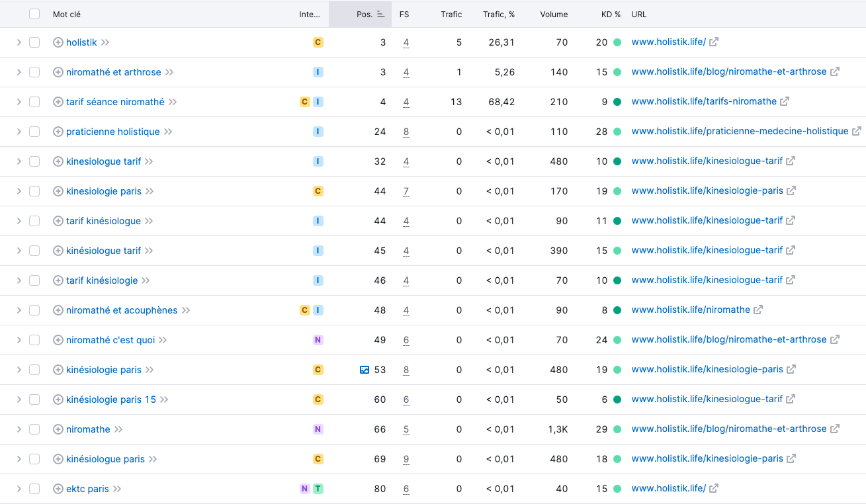Viewport: 866px width, 504px height.
Task: Click Transactional T badge in ektc paris row
Action: (318, 489)
